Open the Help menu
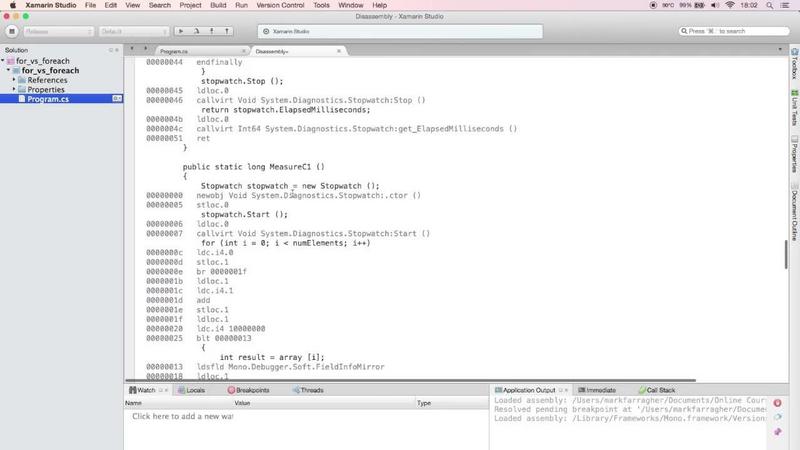This screenshot has width=800, height=450. 380,5
